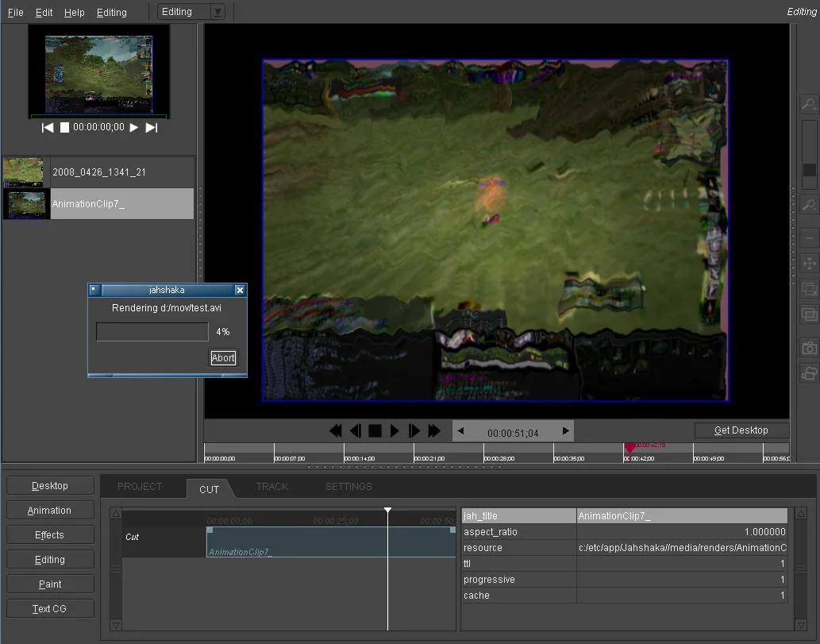The height and width of the screenshot is (644, 820).
Task: Step back one frame in main viewer
Action: [x=356, y=431]
